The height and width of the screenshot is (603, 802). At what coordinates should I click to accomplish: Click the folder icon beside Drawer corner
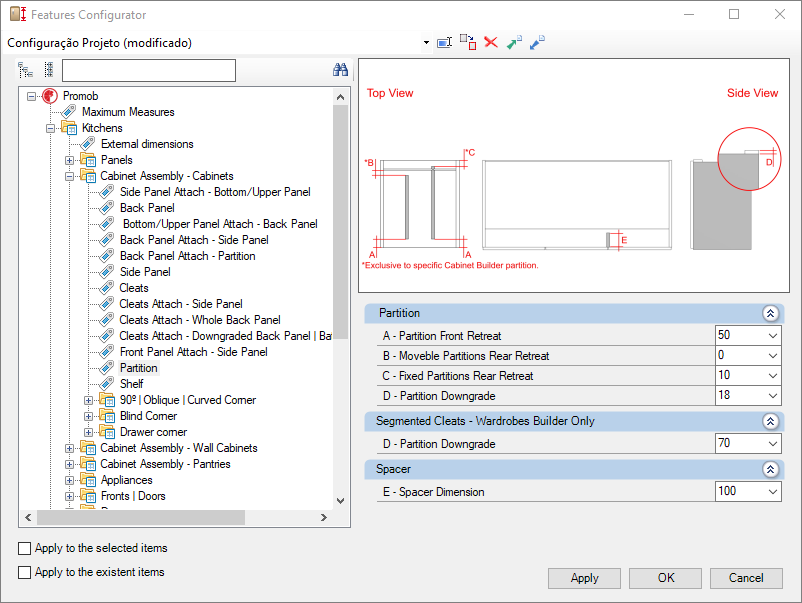(107, 432)
